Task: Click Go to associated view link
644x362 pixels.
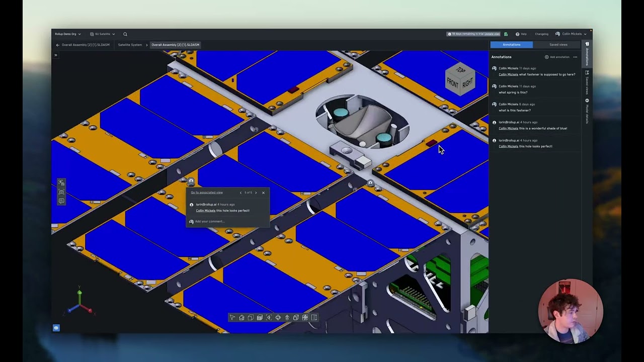Action: click(207, 193)
